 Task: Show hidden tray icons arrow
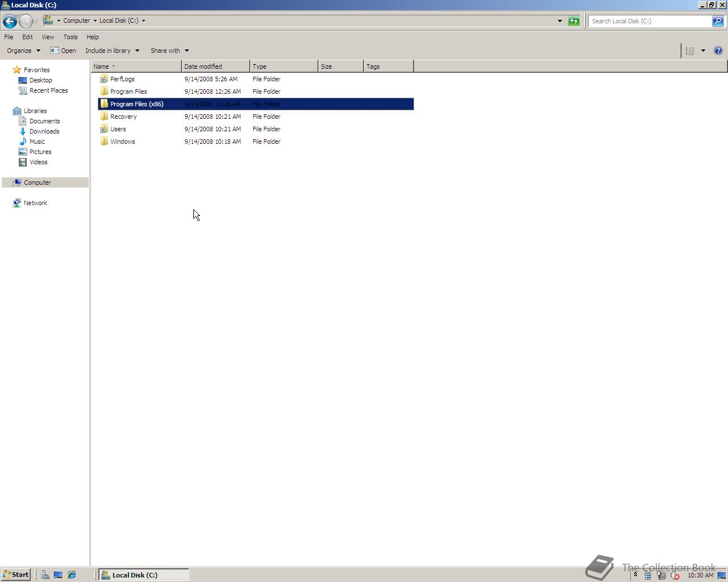[x=635, y=575]
